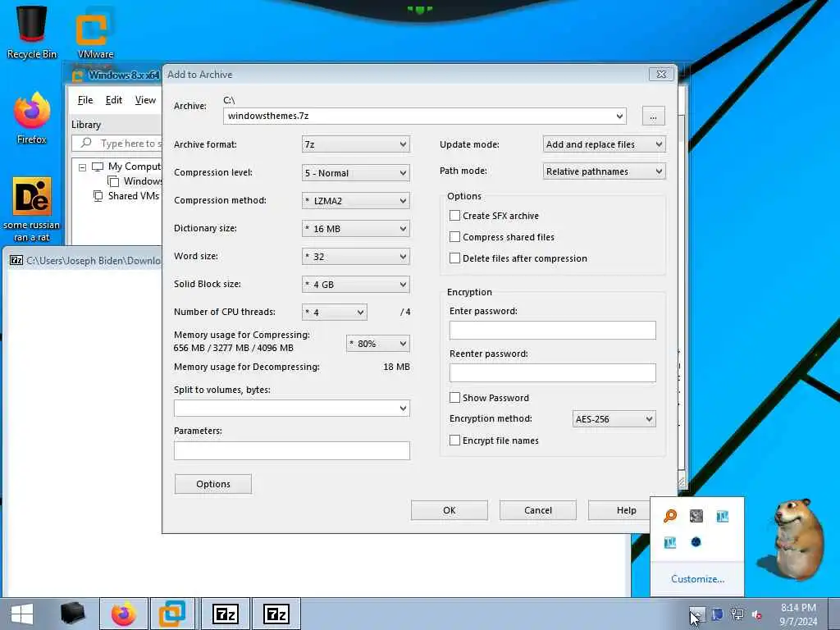Open Solid Block size dropdown showing 4 GB
The height and width of the screenshot is (630, 840).
(x=356, y=284)
